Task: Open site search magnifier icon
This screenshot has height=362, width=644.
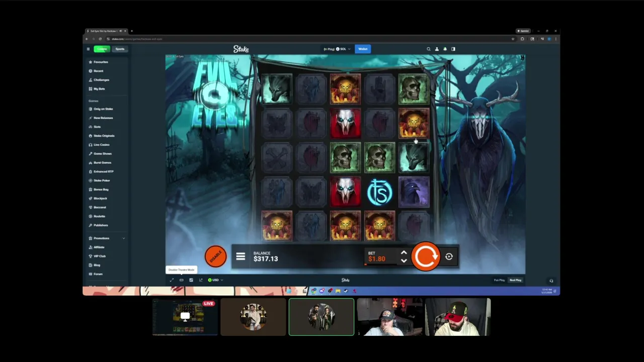Action: point(429,49)
